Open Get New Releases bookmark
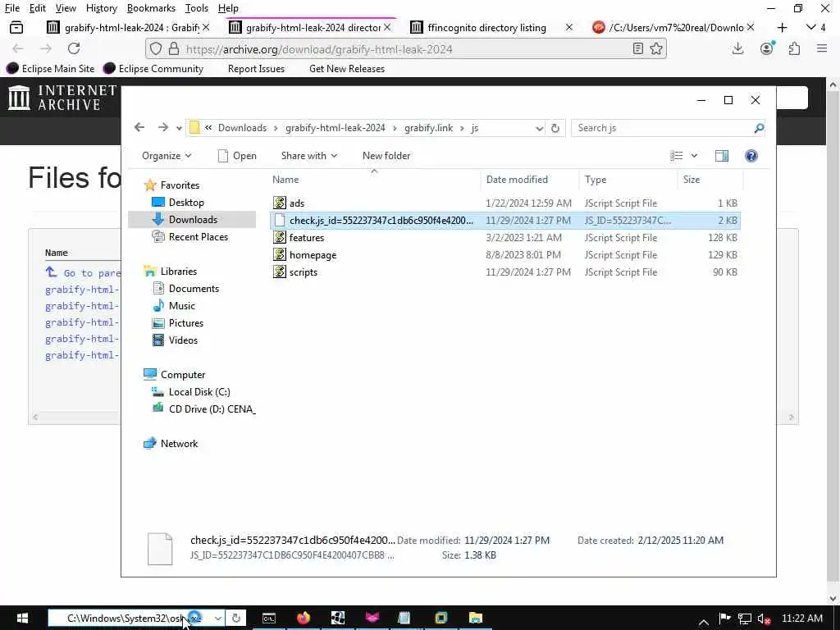 point(347,69)
